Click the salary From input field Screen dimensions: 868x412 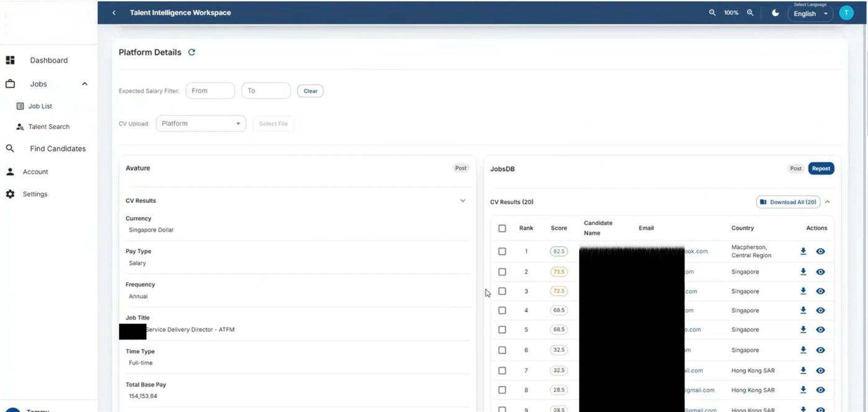[210, 90]
